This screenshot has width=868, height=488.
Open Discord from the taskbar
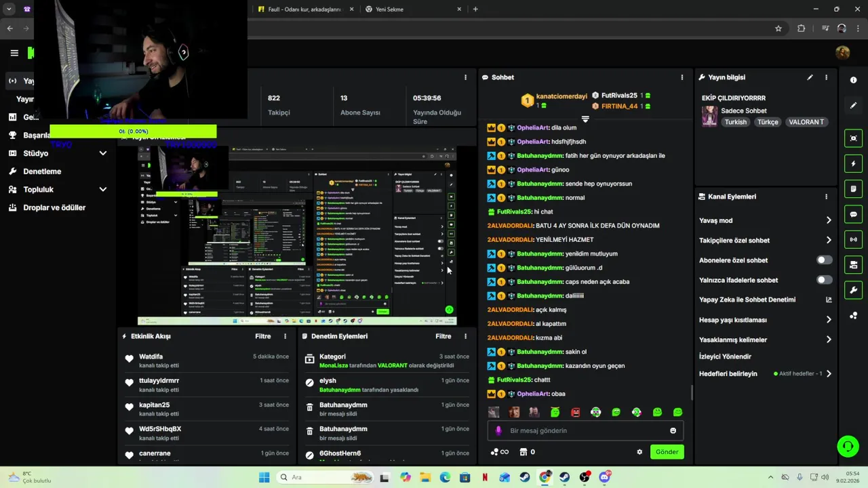coord(604,477)
